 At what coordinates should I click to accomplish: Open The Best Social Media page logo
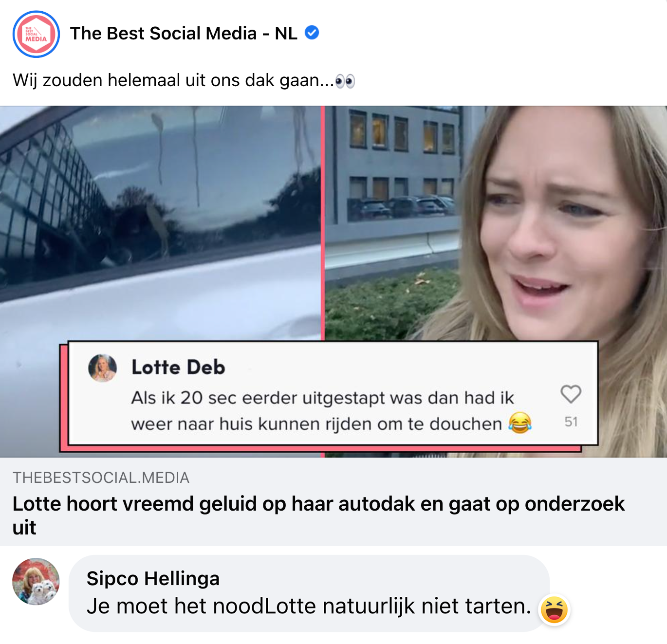click(36, 34)
